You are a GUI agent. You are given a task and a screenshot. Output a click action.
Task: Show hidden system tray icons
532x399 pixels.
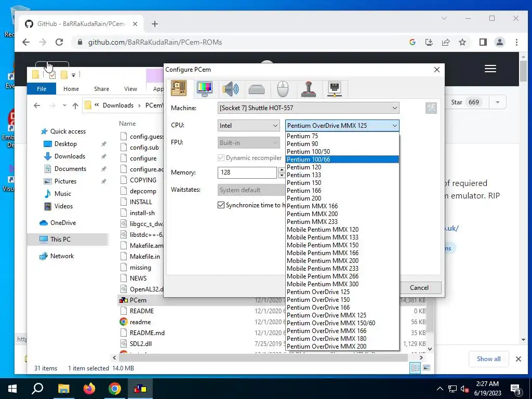(x=440, y=389)
